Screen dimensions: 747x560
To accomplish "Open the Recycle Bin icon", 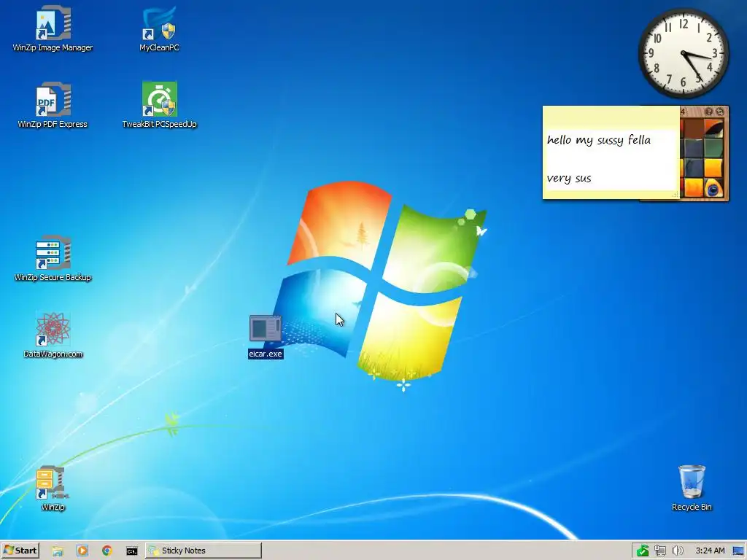I will pos(692,488).
